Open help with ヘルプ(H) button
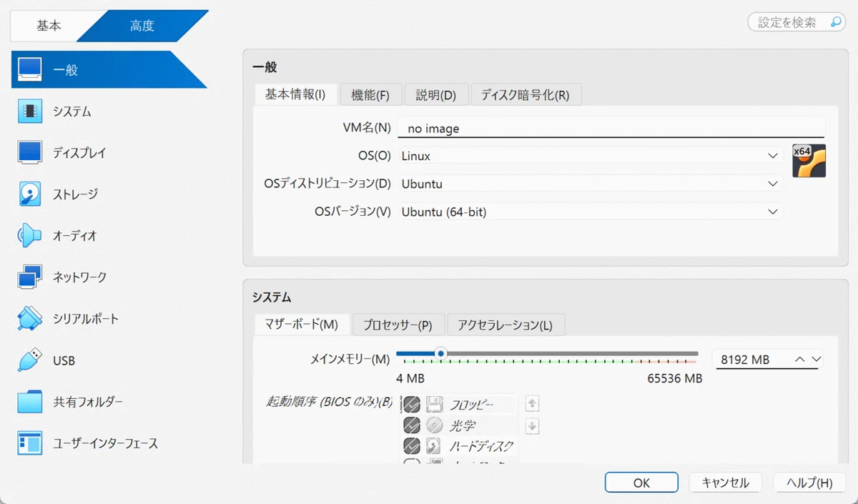 tap(809, 483)
